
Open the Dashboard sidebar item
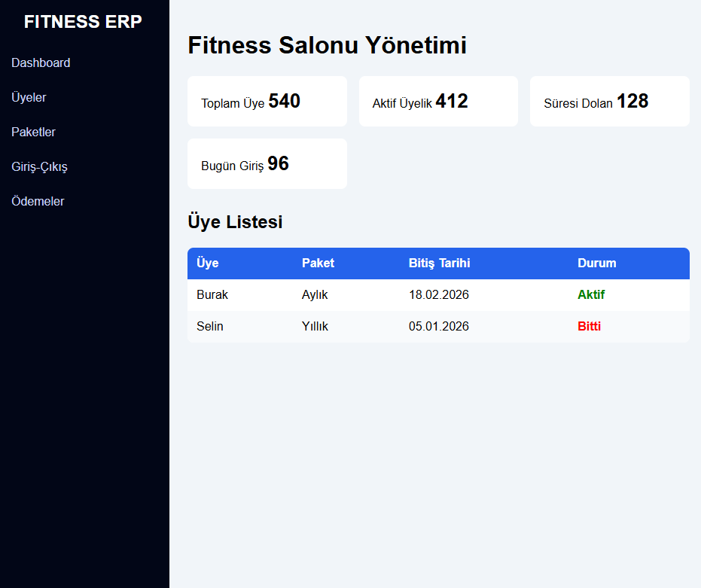(41, 63)
